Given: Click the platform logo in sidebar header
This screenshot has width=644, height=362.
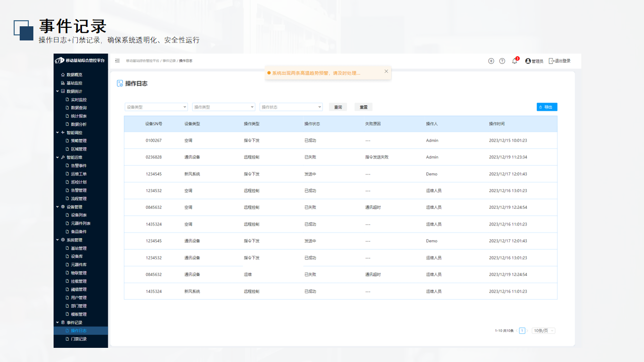Looking at the screenshot, I should tap(60, 61).
